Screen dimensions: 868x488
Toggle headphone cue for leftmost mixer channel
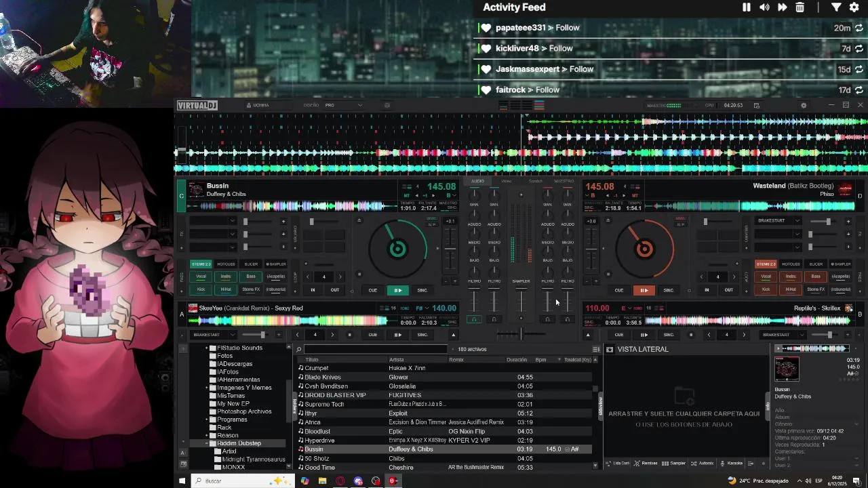[x=474, y=319]
